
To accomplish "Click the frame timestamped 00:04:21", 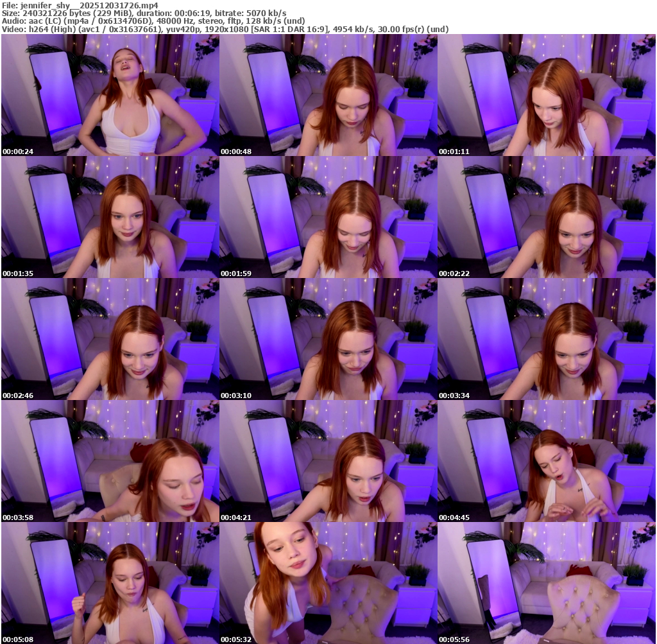I will (328, 461).
